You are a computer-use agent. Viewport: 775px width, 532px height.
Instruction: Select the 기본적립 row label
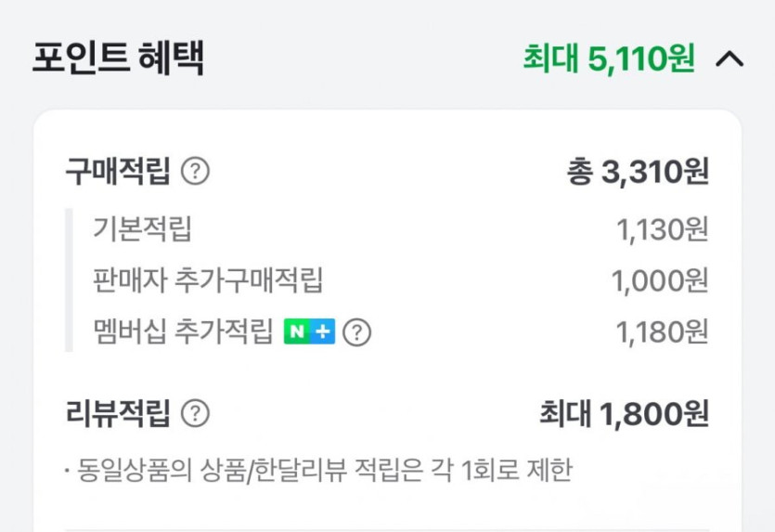pos(142,228)
